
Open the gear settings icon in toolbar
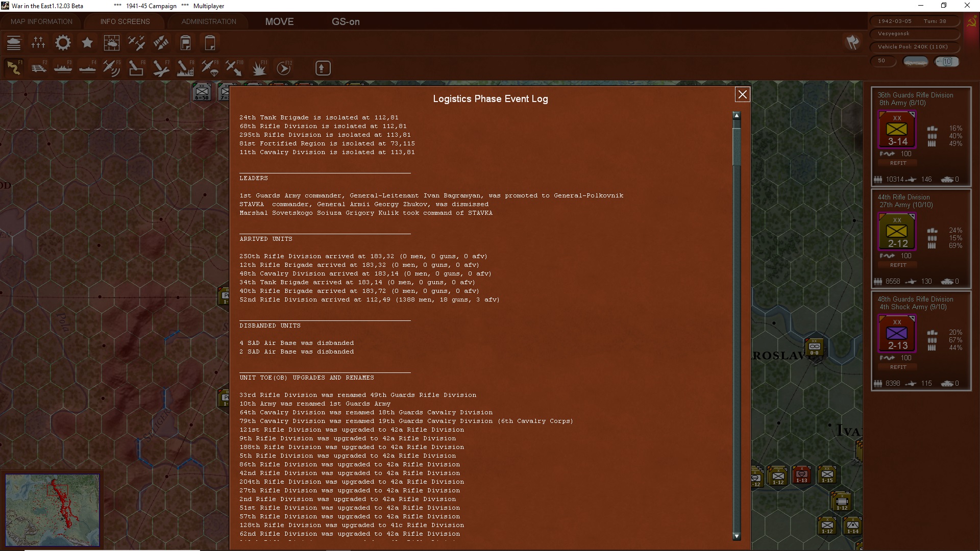[63, 43]
